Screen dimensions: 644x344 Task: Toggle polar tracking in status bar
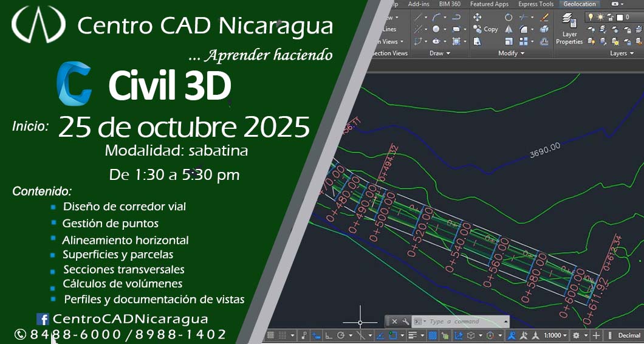(340, 335)
